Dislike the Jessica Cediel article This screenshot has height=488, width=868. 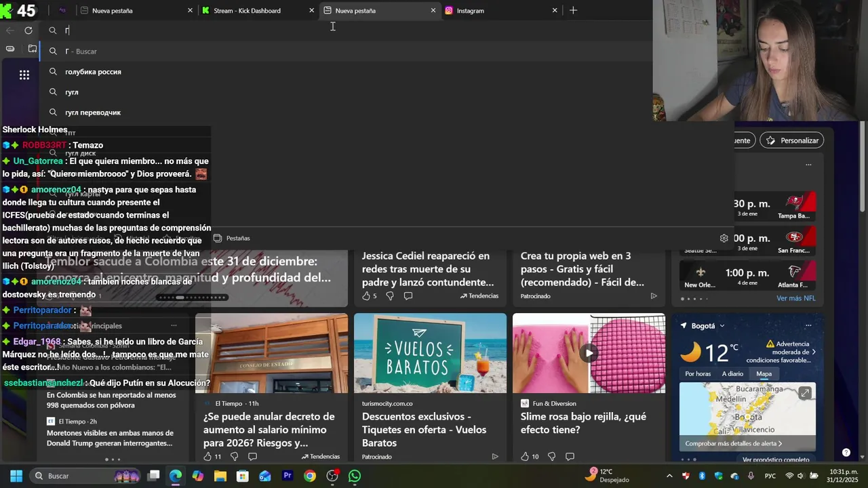pos(389,296)
